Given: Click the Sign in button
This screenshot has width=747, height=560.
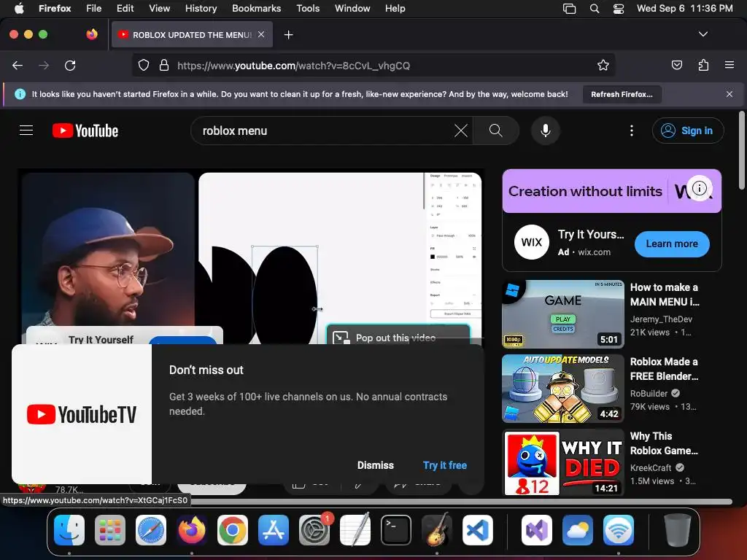Looking at the screenshot, I should [688, 131].
